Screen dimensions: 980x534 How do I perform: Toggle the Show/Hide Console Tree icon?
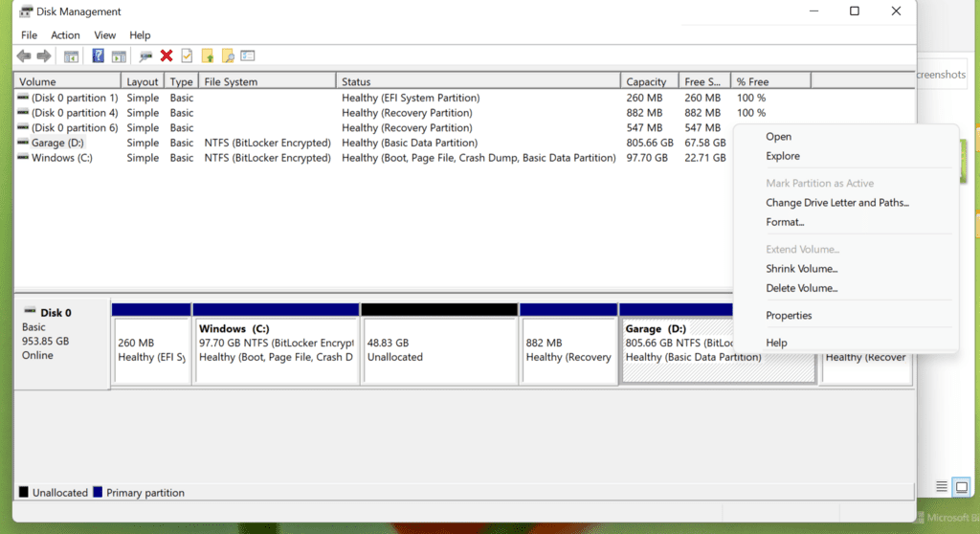click(x=71, y=56)
